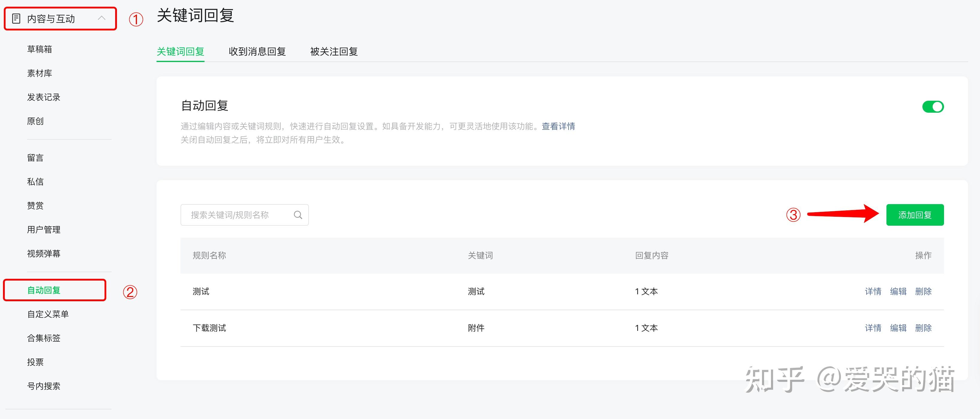Open 草稿箱 in the sidebar
The image size is (980, 419).
[40, 49]
